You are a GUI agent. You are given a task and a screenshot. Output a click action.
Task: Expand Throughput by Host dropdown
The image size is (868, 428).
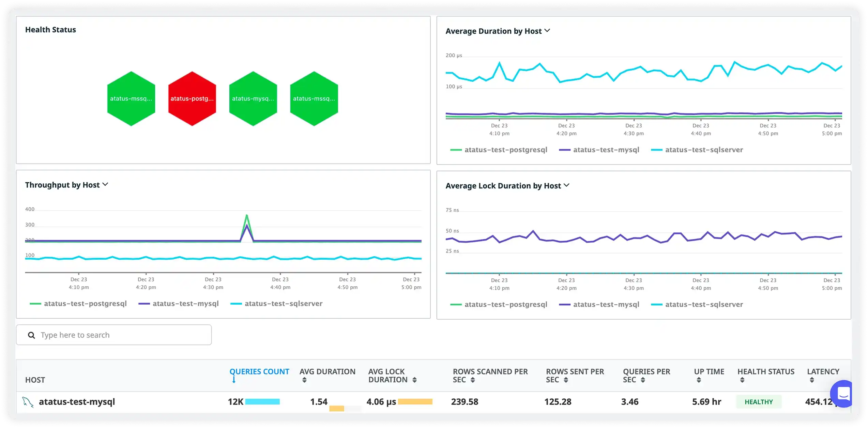pyautogui.click(x=105, y=184)
